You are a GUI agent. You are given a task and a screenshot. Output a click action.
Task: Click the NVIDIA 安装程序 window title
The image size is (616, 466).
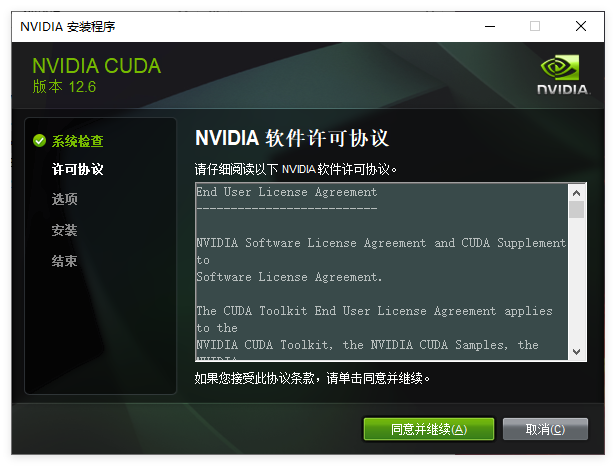(68, 27)
